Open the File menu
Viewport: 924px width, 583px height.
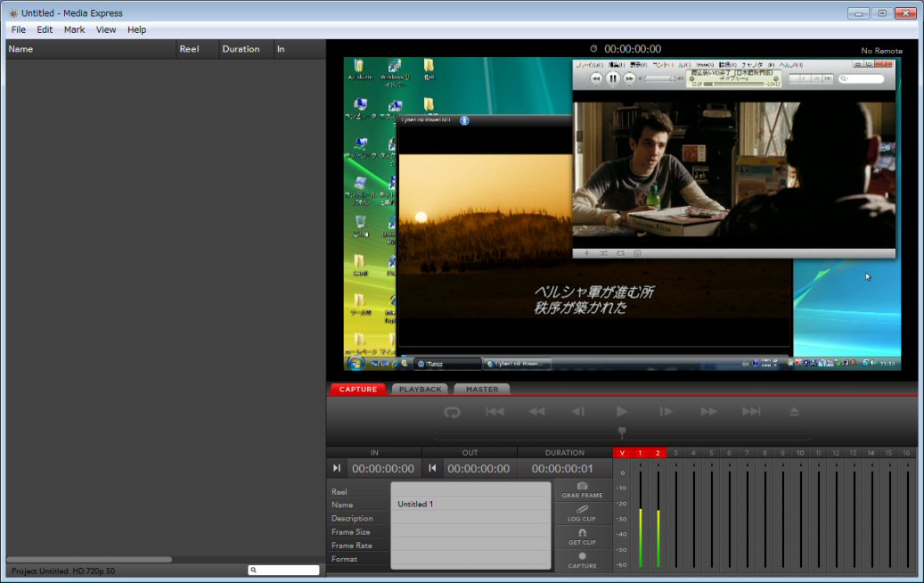pyautogui.click(x=19, y=29)
